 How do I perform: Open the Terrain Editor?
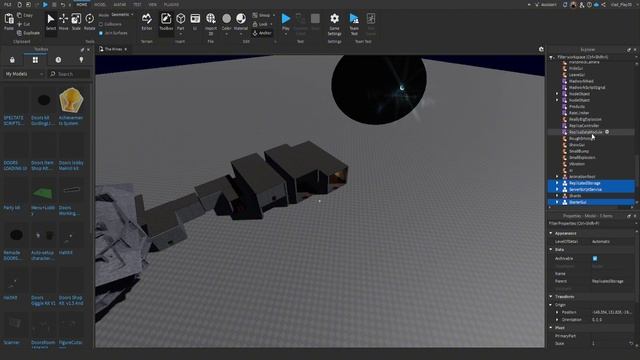point(147,22)
